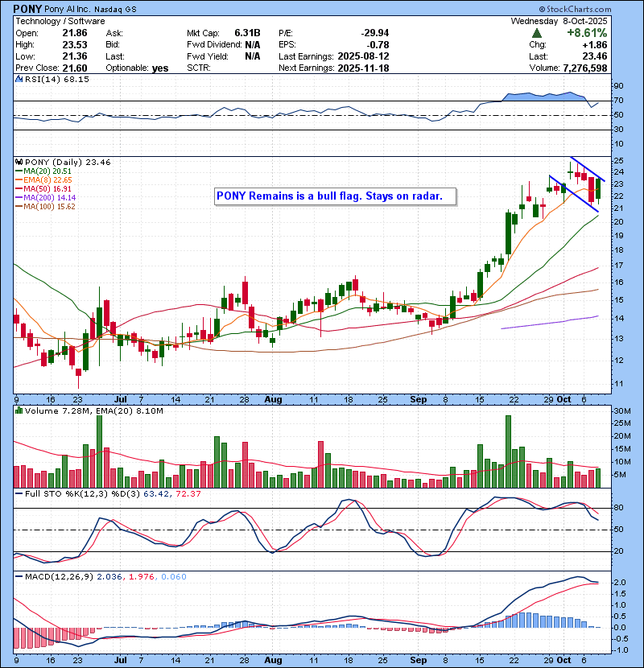Click the green up-triangle beside +8.61%
Viewport: 644px width, 668px height.
click(x=537, y=33)
